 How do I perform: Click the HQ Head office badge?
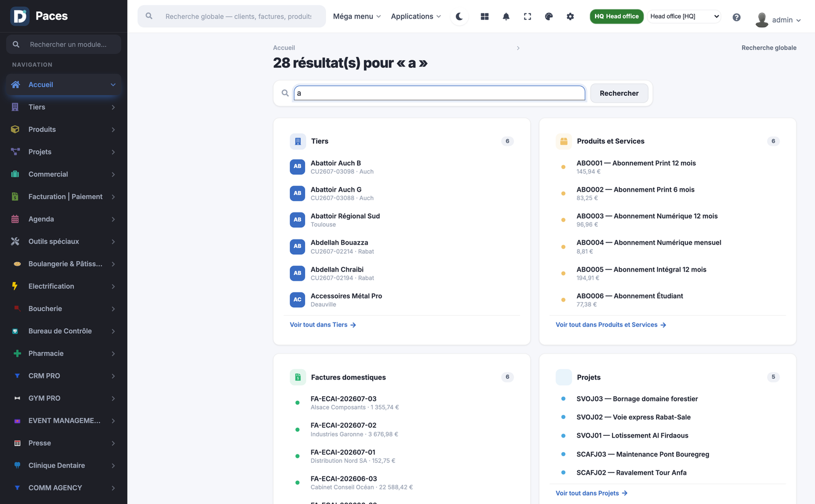click(x=616, y=16)
